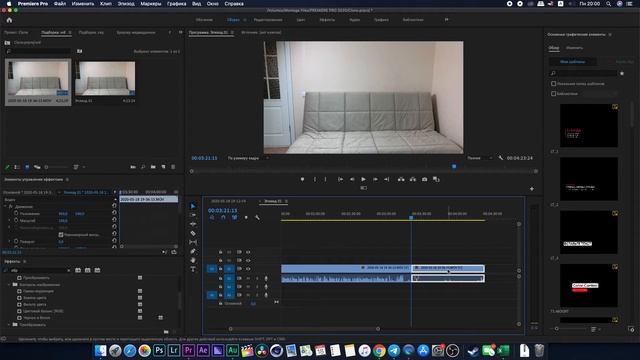Open the Маркеры menu
The height and width of the screenshot is (360, 640).
[x=151, y=4]
